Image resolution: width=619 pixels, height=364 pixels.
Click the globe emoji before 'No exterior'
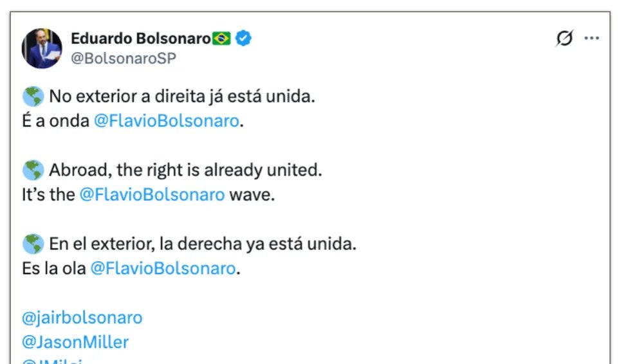(x=33, y=97)
